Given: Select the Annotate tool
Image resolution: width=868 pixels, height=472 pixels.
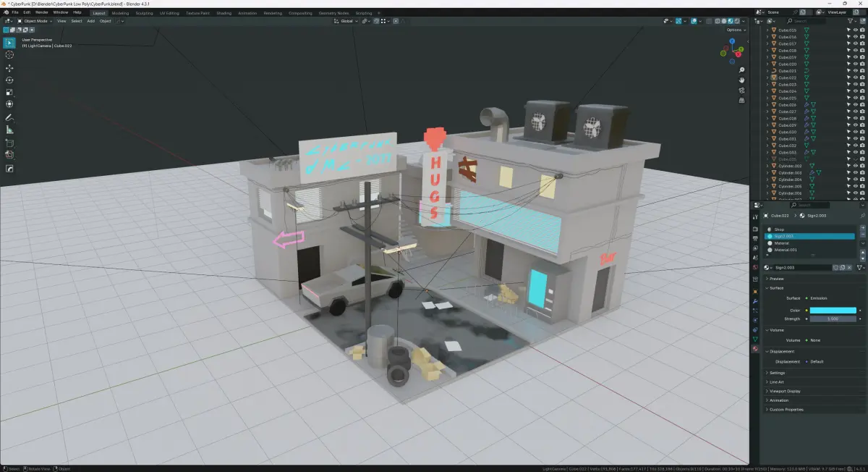Looking at the screenshot, I should tap(9, 117).
